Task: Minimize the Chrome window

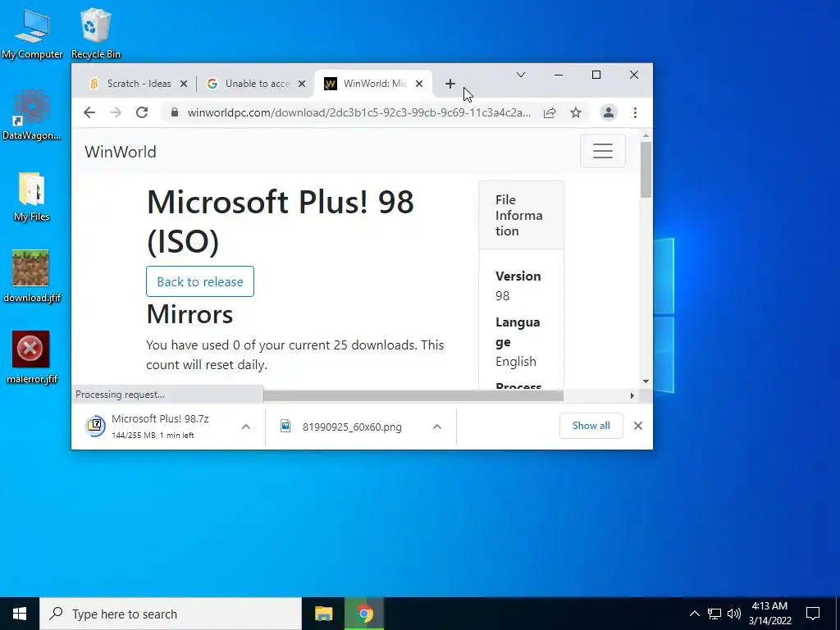Action: [558, 75]
